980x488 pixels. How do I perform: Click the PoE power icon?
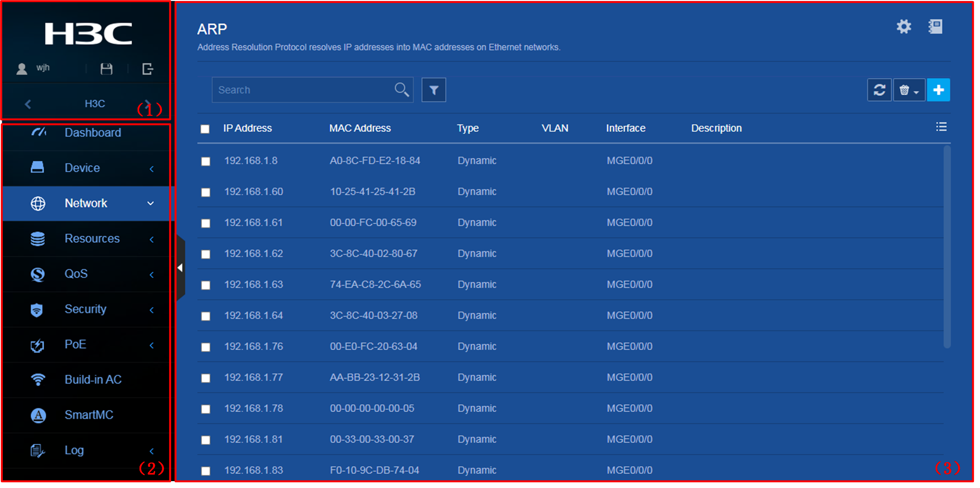click(37, 347)
